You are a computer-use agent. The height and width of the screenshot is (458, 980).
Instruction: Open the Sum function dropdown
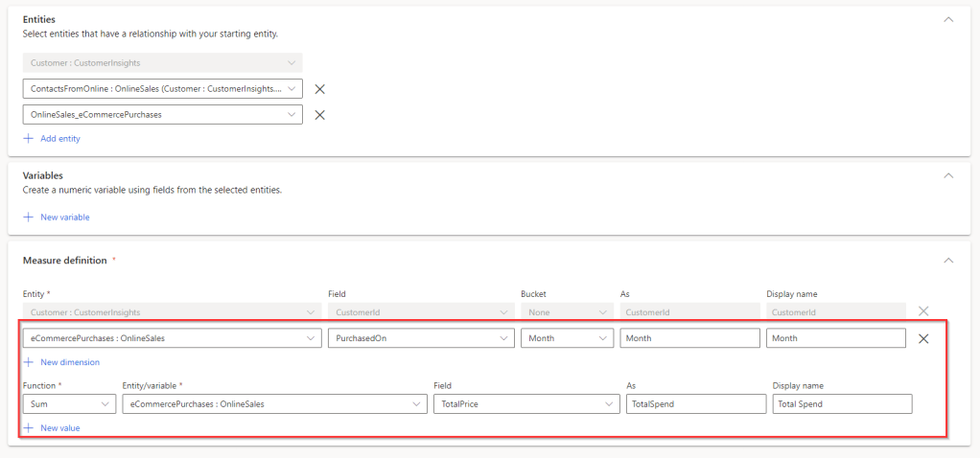(x=69, y=404)
